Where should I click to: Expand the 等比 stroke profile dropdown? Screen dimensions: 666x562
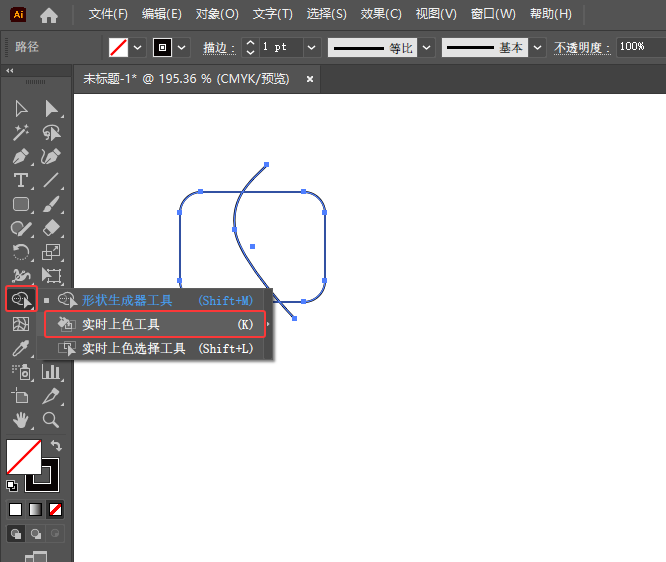[427, 47]
